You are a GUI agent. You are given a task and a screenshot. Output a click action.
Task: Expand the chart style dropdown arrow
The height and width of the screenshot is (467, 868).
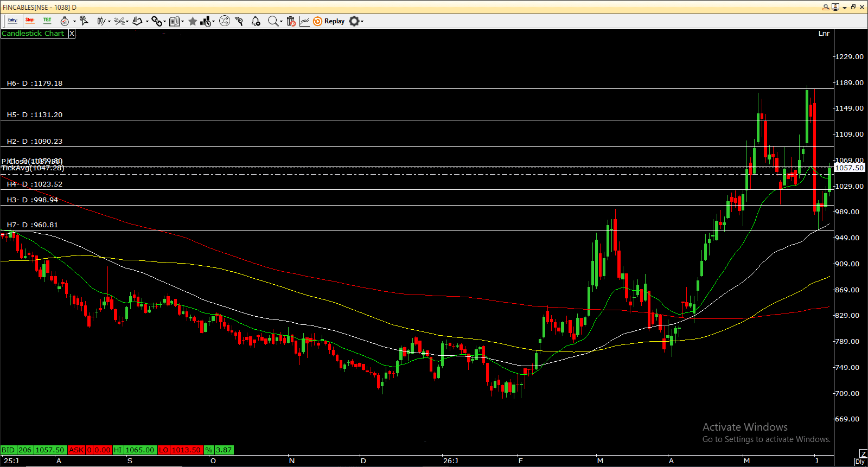pyautogui.click(x=109, y=22)
